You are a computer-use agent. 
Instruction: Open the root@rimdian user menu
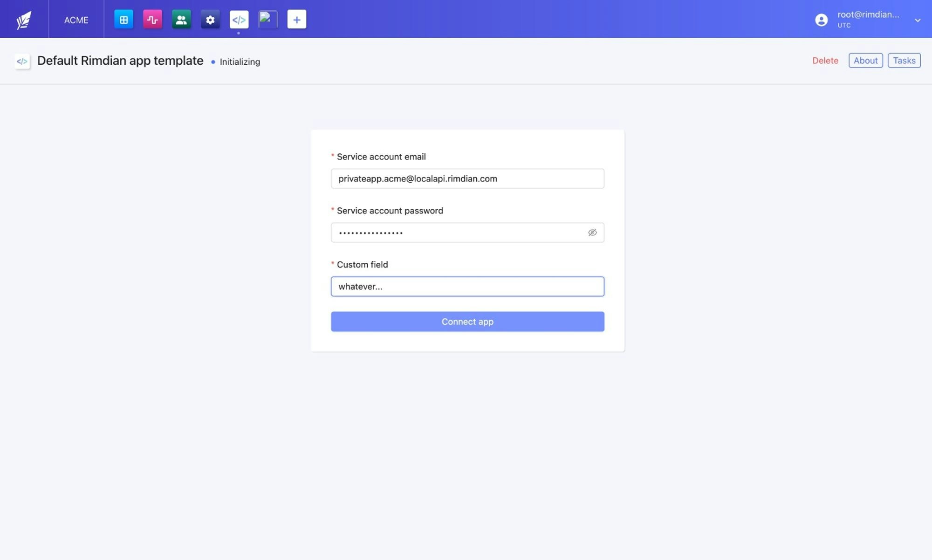(x=868, y=15)
